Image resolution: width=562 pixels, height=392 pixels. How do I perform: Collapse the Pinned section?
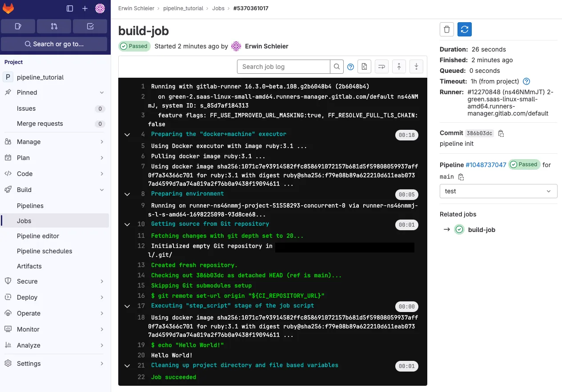tap(55, 92)
